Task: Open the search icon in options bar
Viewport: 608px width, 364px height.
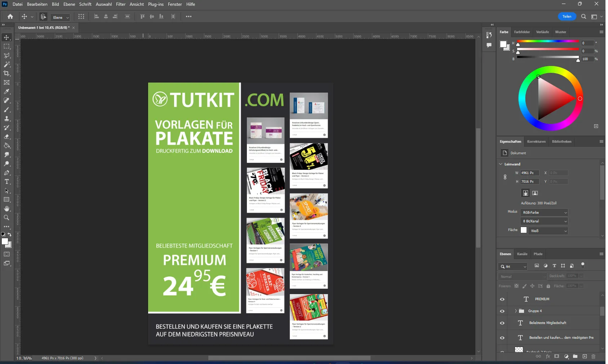Action: tap(583, 17)
